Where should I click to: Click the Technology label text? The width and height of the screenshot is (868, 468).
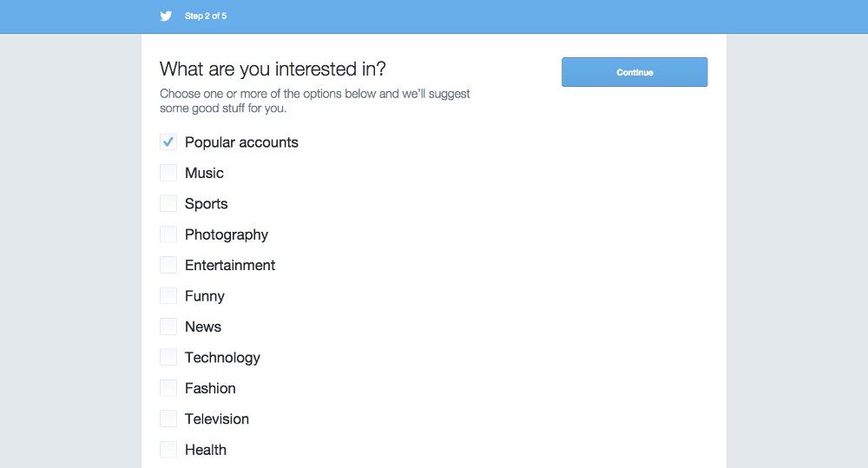(x=222, y=358)
